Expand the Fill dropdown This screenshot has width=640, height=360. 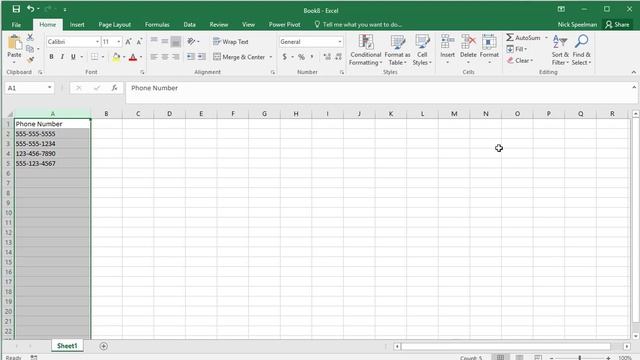525,49
